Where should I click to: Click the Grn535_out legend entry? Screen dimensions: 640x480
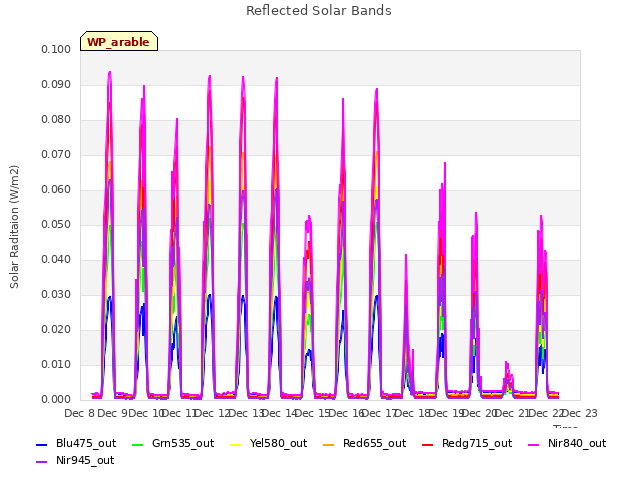173,443
